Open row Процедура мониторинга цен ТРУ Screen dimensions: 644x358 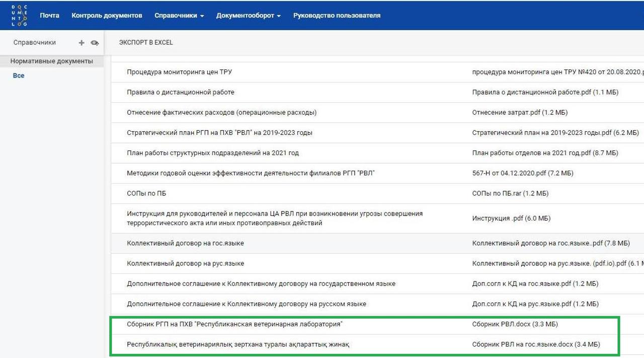(377, 72)
